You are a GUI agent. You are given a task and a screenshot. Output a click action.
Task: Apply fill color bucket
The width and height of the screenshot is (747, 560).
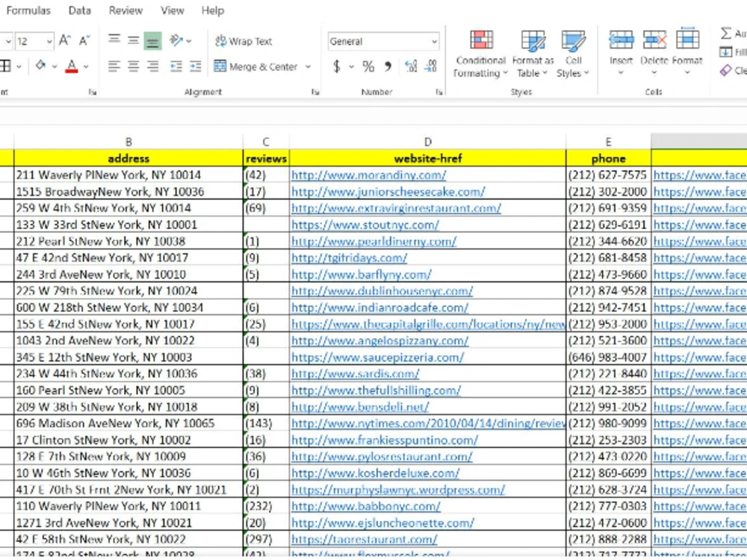40,66
